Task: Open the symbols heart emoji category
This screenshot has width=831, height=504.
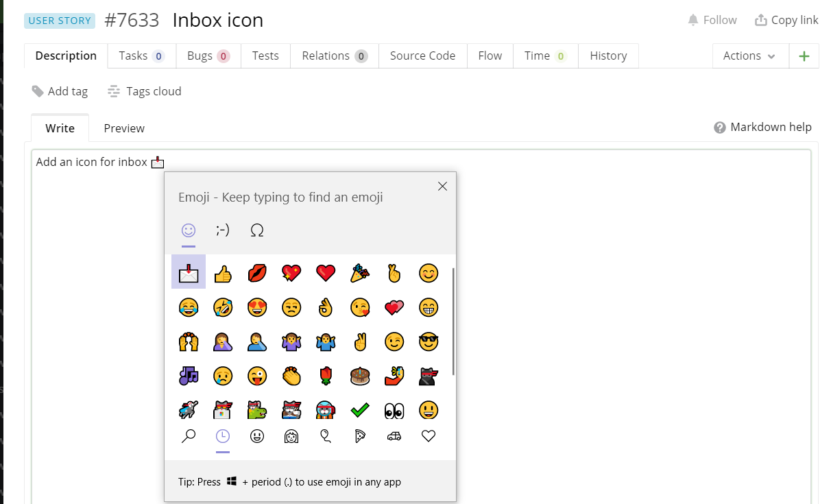Action: coord(428,435)
